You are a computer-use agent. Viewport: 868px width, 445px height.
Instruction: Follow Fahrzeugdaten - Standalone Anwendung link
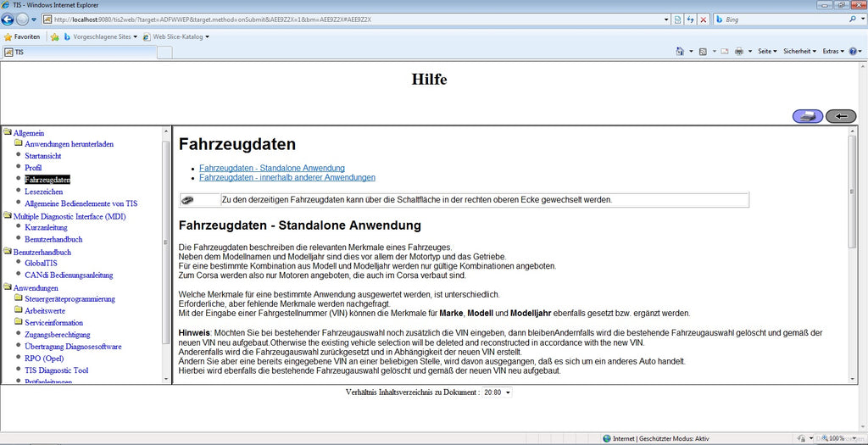click(x=272, y=168)
